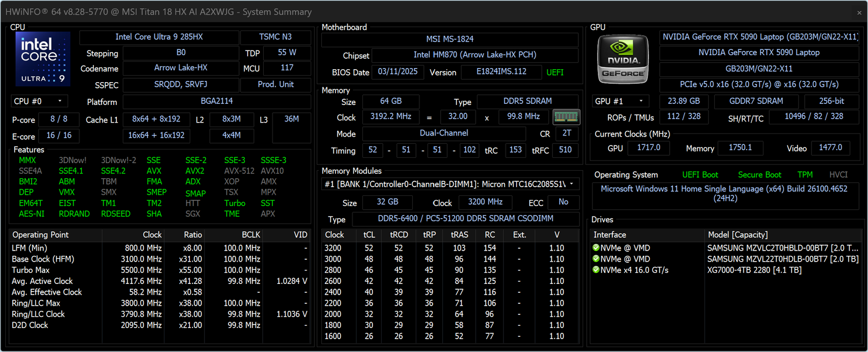868x352 pixels.
Task: Click the Dual-Channel mode field
Action: point(444,133)
